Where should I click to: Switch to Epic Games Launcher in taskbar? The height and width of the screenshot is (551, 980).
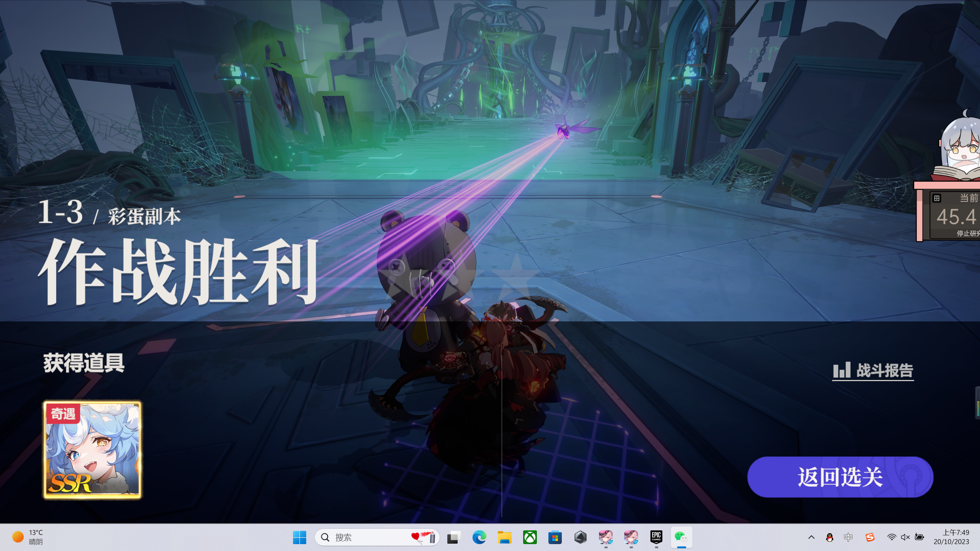pos(656,537)
